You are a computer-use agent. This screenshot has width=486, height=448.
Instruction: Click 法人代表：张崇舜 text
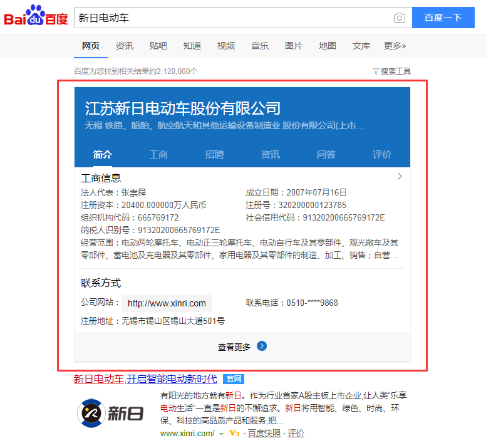[x=113, y=192]
